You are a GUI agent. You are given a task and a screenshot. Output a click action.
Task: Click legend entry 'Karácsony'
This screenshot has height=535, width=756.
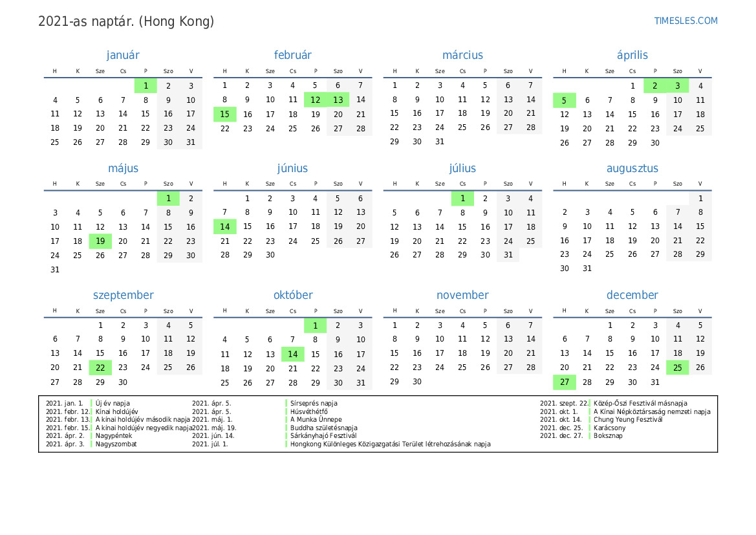(609, 428)
